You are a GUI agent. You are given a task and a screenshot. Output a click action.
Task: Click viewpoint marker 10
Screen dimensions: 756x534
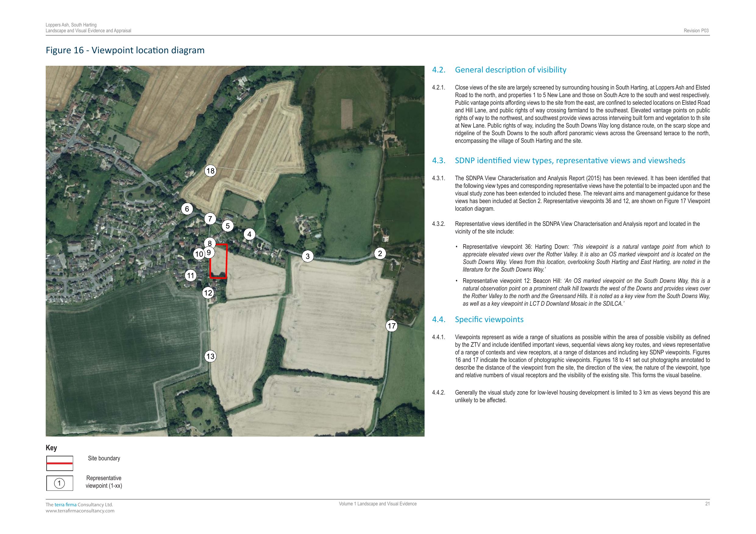(199, 254)
